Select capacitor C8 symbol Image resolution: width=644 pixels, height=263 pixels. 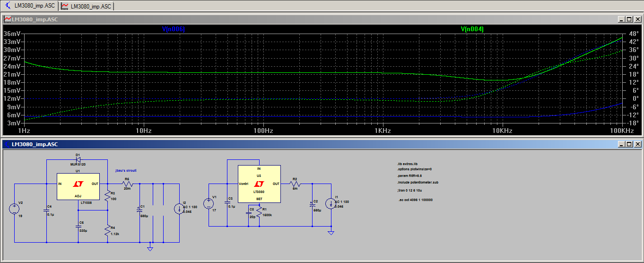249,213
